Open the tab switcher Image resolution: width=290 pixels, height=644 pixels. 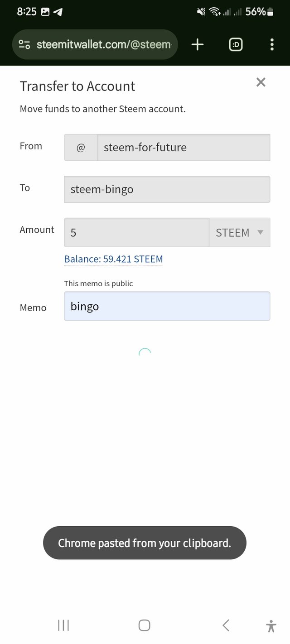coord(236,44)
